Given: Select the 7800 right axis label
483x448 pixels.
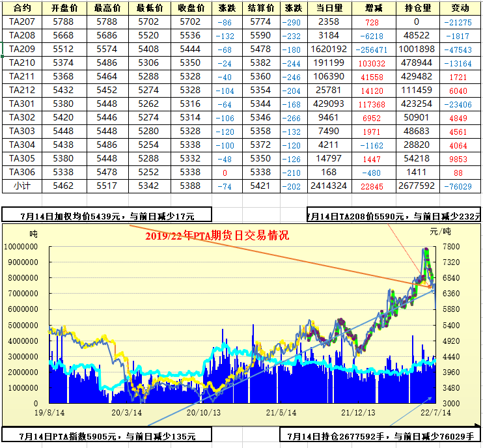Looking at the screenshot, I should [451, 247].
